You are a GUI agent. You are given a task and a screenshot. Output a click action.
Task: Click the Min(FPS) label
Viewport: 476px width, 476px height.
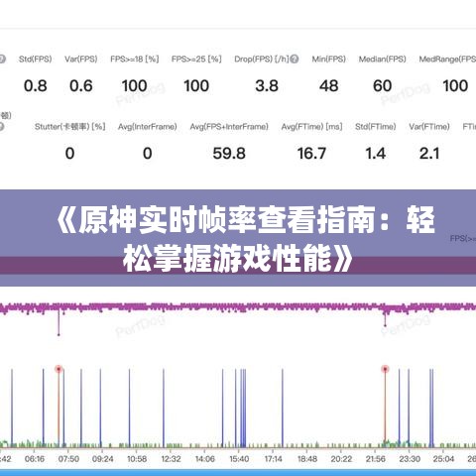[x=329, y=59]
